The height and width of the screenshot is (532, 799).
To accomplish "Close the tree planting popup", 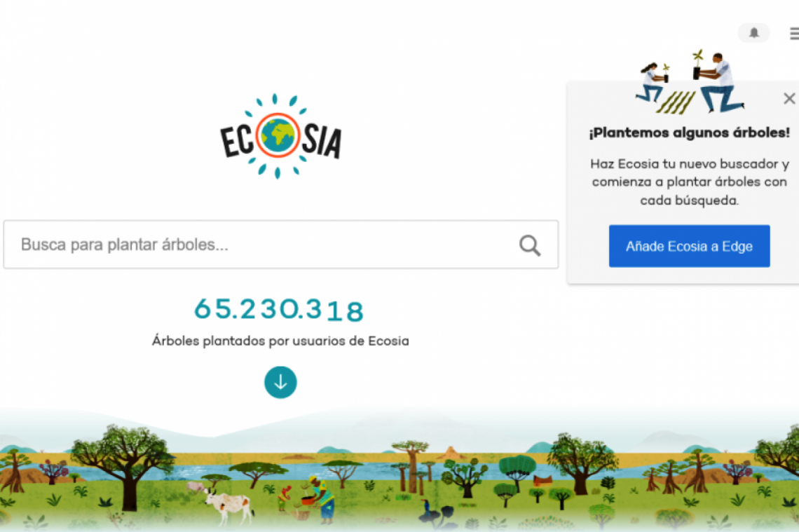I will point(788,98).
